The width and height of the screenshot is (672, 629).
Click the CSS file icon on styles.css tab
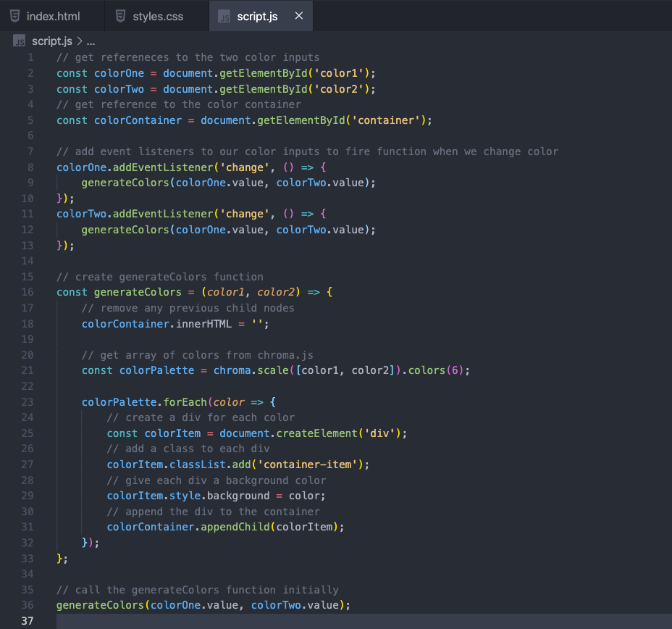click(120, 16)
